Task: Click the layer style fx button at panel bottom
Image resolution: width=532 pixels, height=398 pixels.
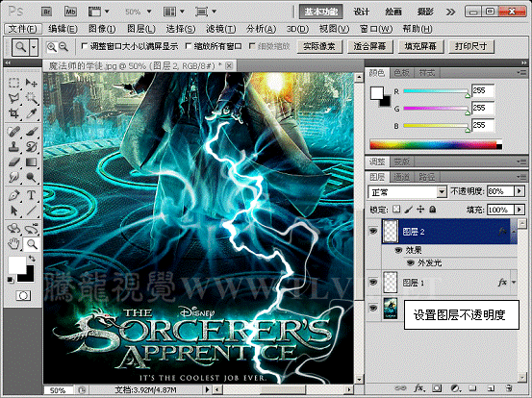Action: [418, 387]
